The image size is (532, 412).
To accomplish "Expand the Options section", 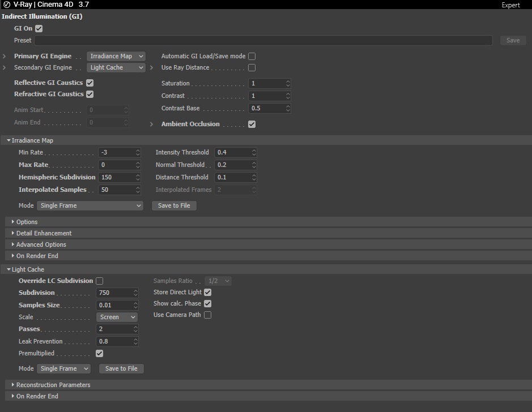I will [13, 222].
